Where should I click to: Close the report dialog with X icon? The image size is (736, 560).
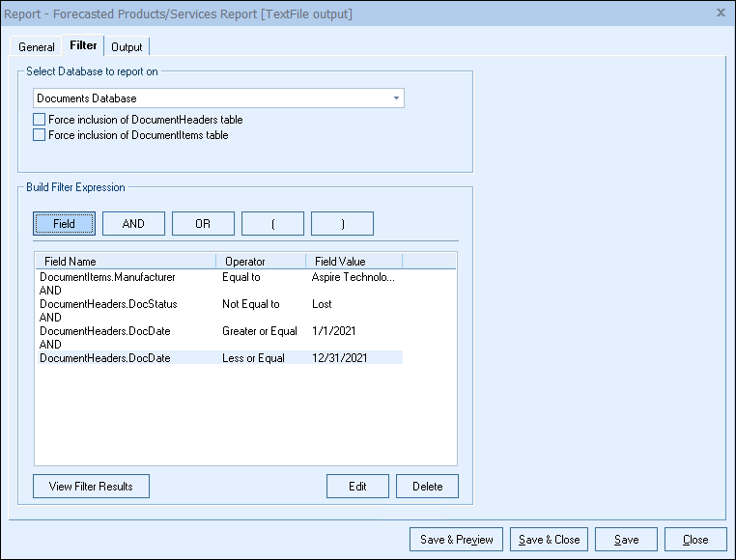721,13
